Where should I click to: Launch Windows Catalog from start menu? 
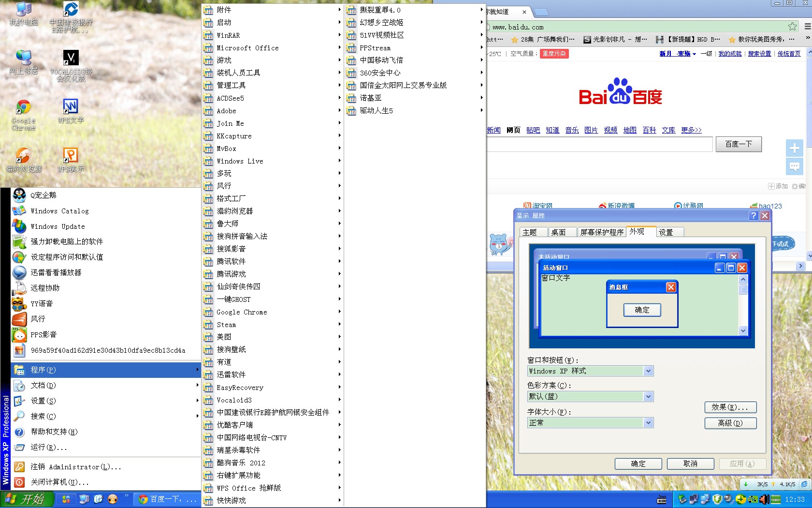pos(105,211)
